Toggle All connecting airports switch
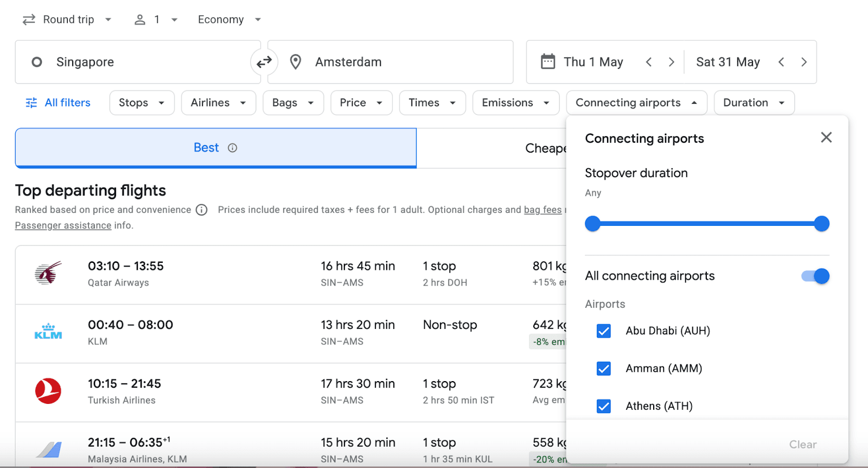Viewport: 868px width, 468px height. (x=815, y=276)
